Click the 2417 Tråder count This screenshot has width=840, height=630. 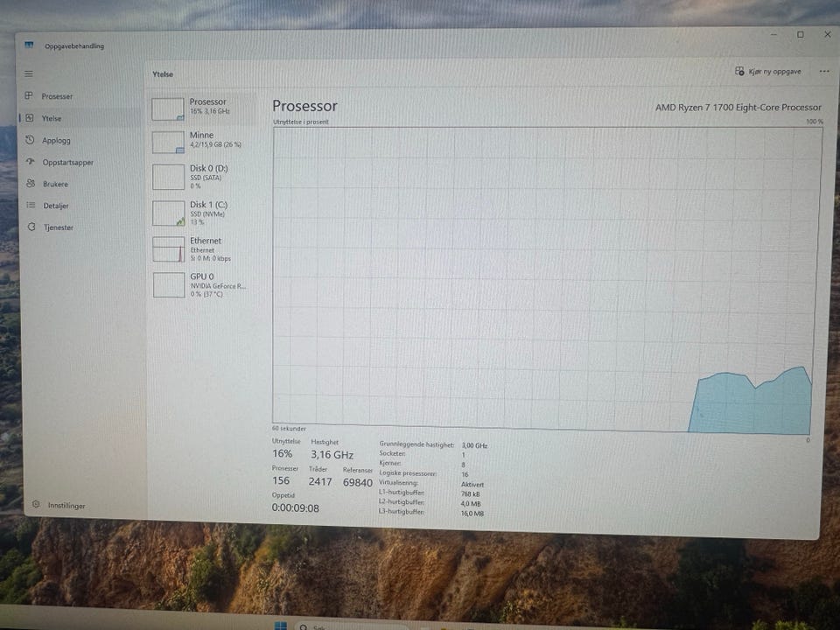320,481
